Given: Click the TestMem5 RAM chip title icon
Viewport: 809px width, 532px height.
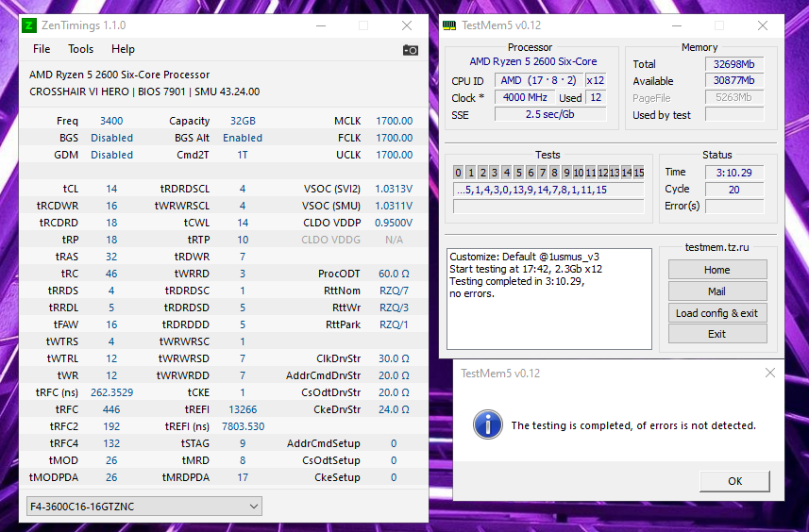Looking at the screenshot, I should tap(449, 25).
